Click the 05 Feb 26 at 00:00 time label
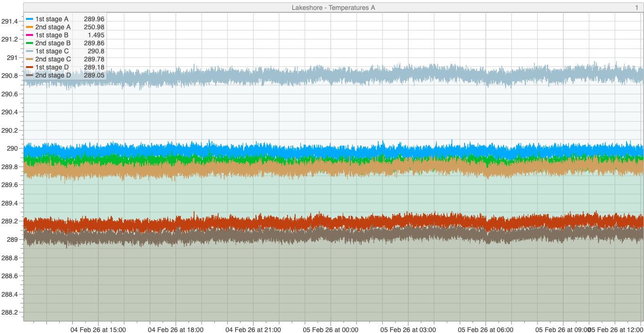644x333 pixels. 330,329
